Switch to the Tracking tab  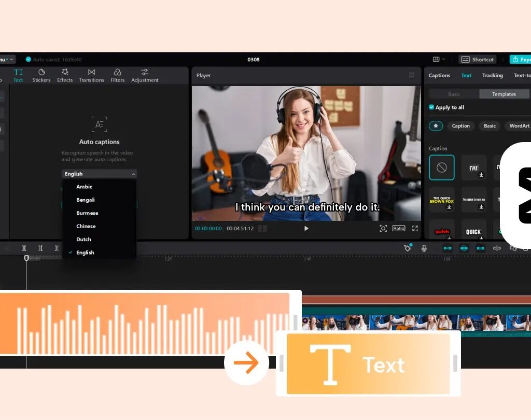(x=492, y=75)
